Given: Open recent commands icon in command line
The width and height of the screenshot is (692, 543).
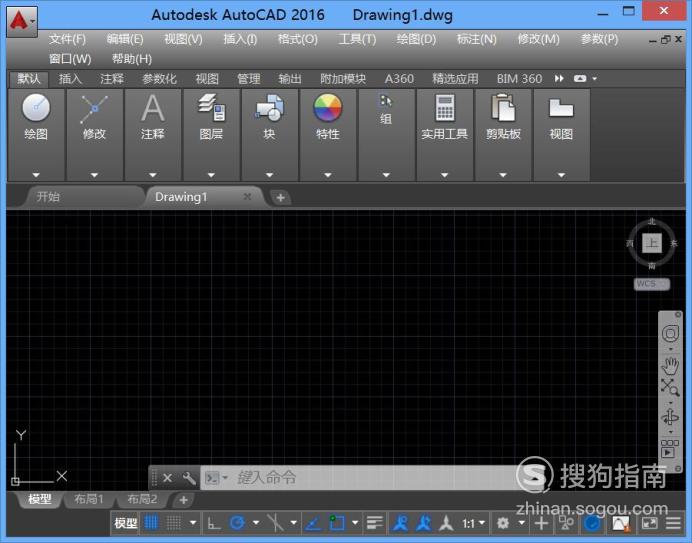Looking at the screenshot, I should (216, 478).
